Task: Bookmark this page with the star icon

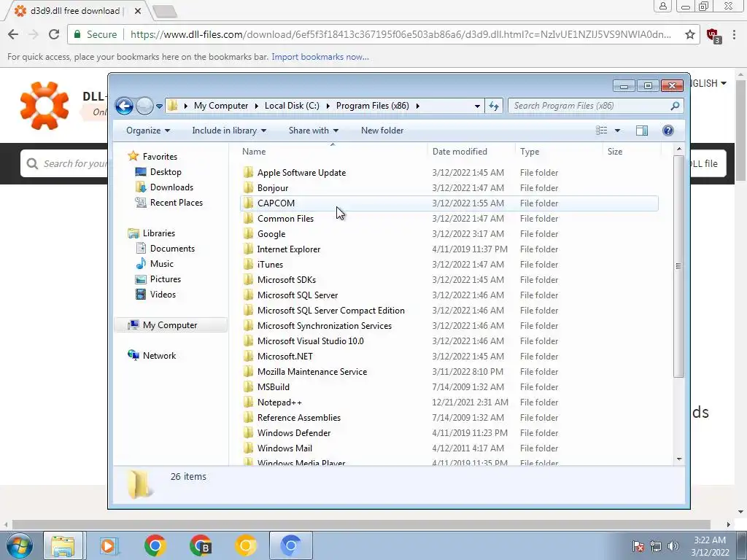Action: 690,34
